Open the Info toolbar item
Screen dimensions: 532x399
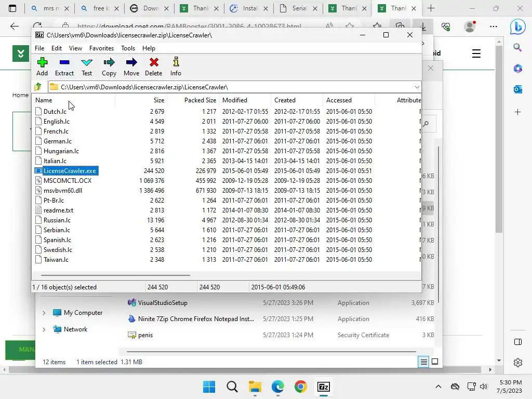point(176,66)
